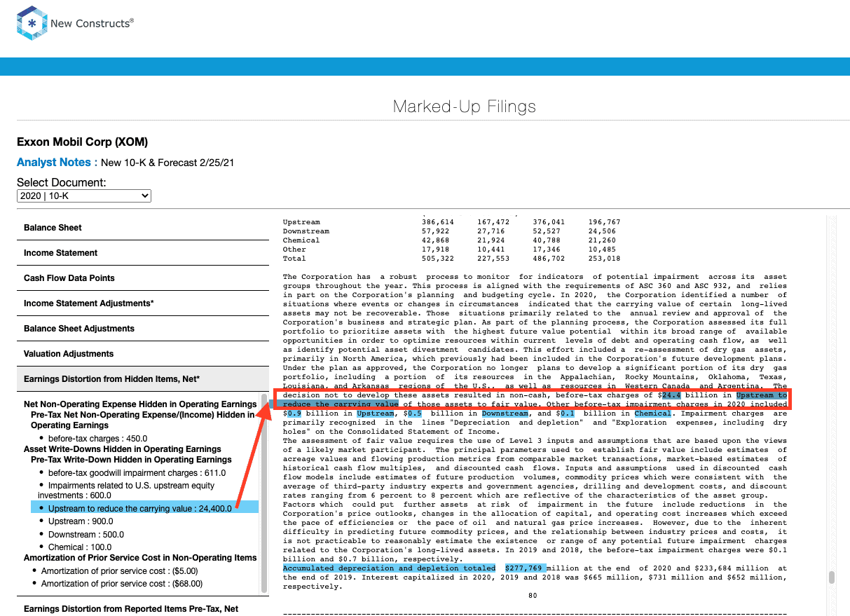Click 'Amortization of Prior Service Cost in Non-Operating Items' heading
The image size is (850, 616).
140,558
